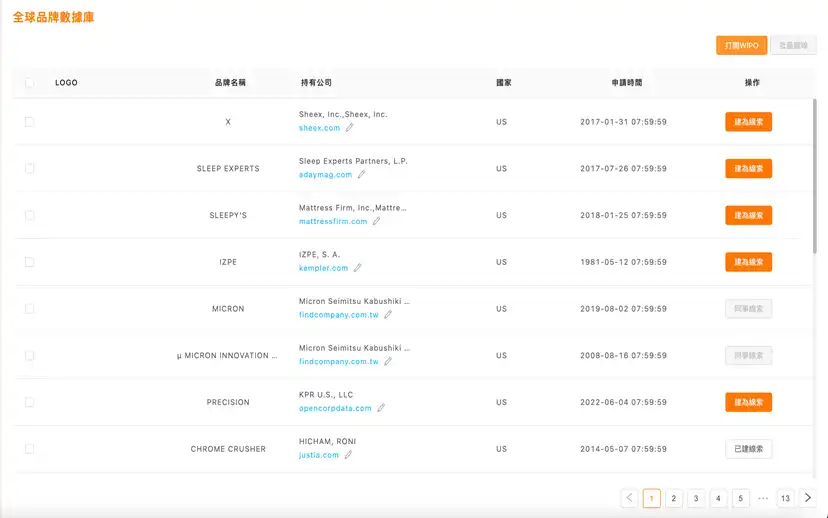Jump to last page 13
This screenshot has height=518, width=828.
785,498
